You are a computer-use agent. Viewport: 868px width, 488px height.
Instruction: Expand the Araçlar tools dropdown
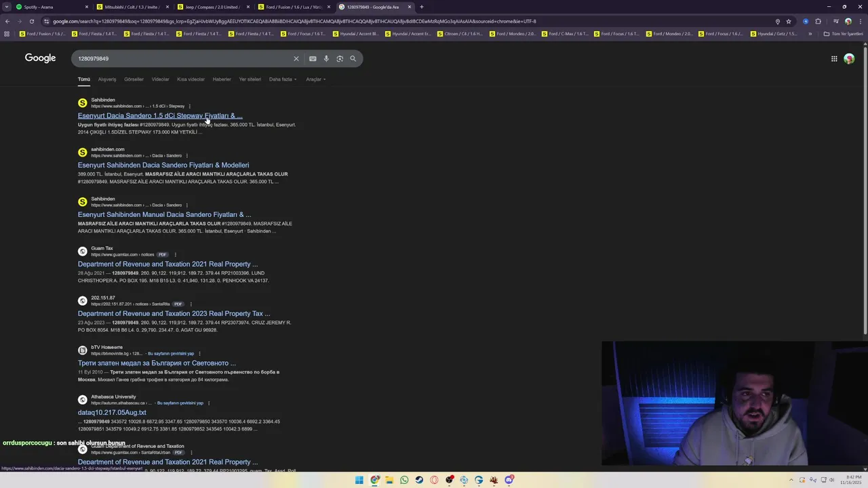[x=315, y=79]
